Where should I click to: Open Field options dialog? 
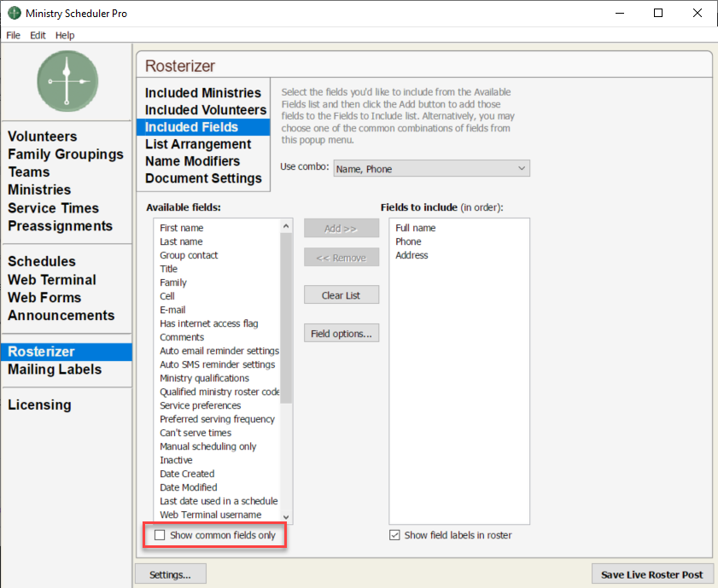pos(341,334)
